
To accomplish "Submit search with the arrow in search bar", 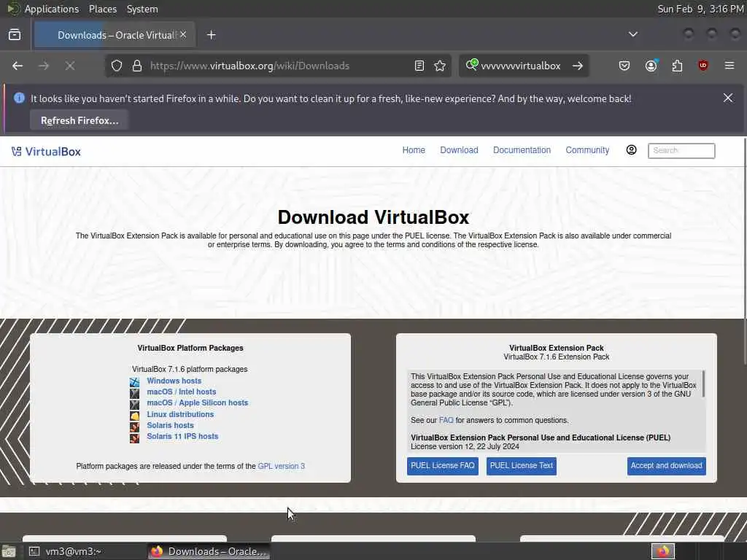I will 578,66.
